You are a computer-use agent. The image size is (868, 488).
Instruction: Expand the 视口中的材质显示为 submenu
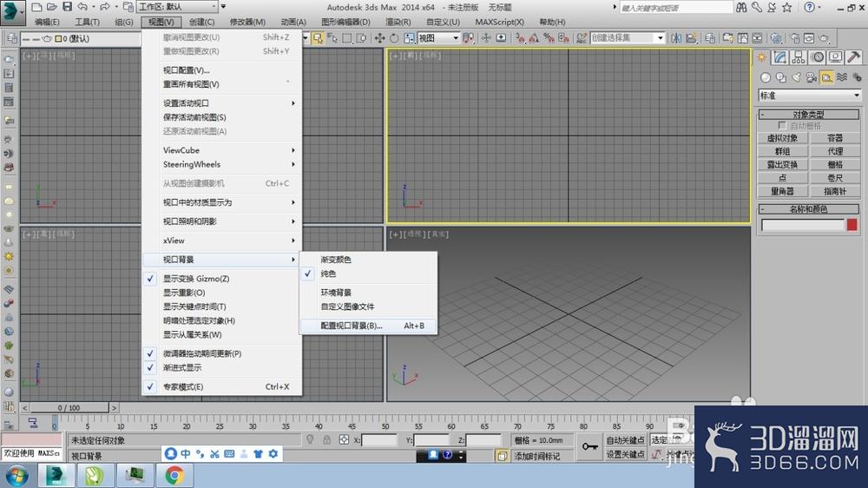pos(221,202)
